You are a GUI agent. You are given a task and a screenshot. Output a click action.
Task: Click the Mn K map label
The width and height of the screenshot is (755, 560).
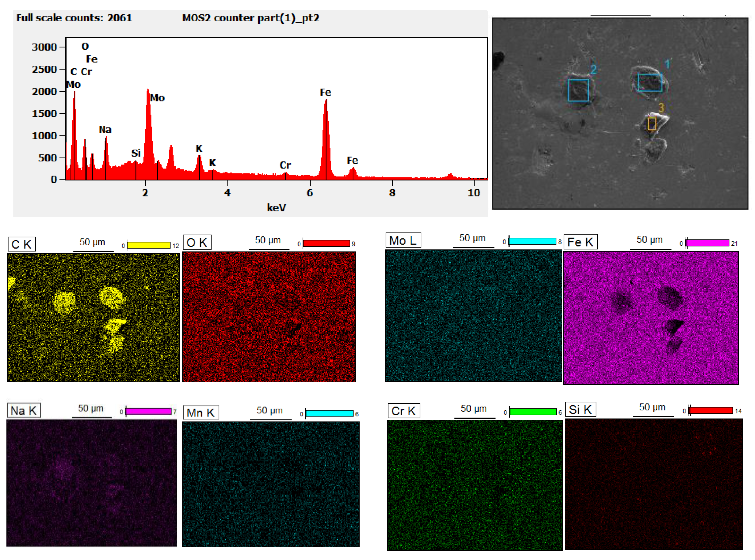[x=200, y=412]
